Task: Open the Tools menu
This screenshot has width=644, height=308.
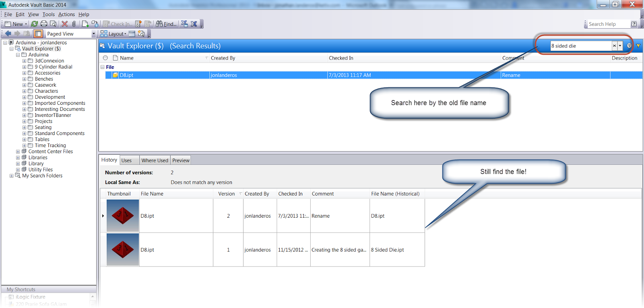Action: click(49, 14)
